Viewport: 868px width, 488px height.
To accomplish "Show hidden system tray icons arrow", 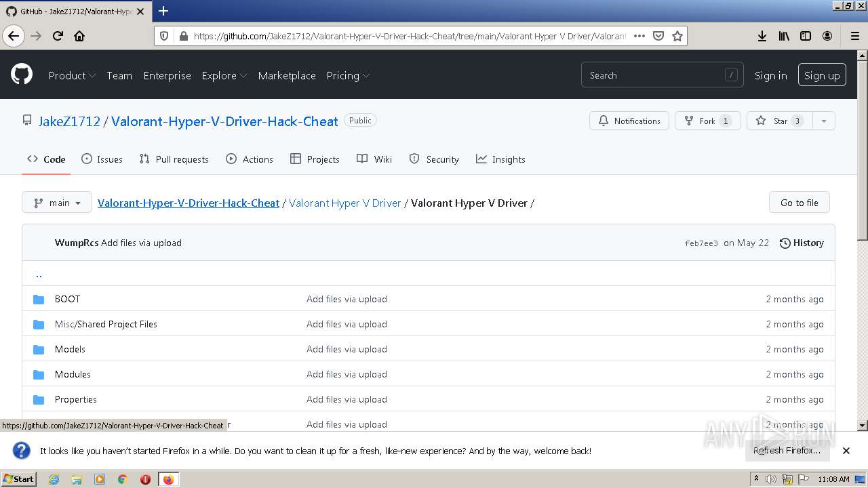I will [756, 479].
